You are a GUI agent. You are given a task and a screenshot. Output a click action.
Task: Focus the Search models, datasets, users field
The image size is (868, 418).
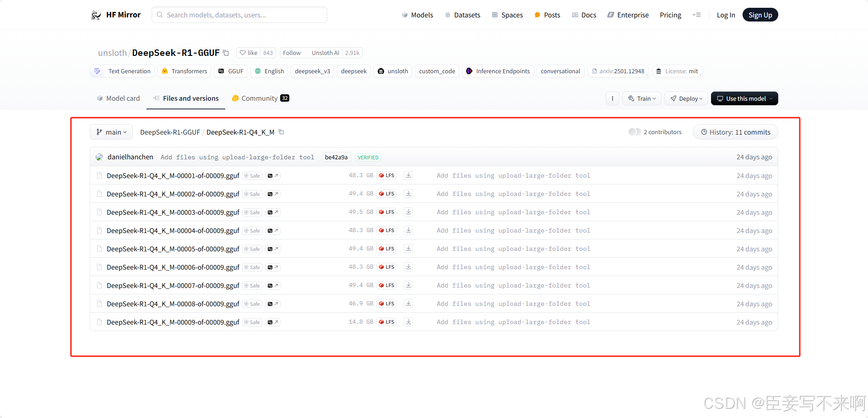(x=239, y=15)
